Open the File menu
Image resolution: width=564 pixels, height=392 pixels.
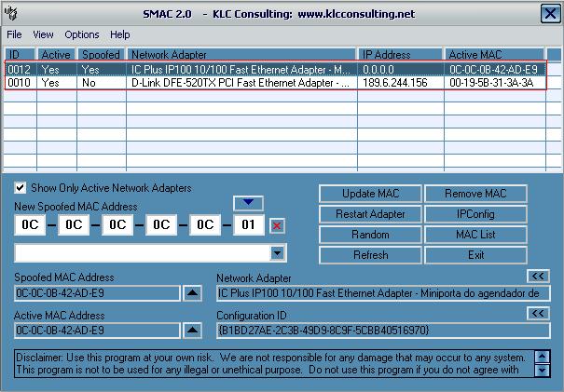(14, 34)
